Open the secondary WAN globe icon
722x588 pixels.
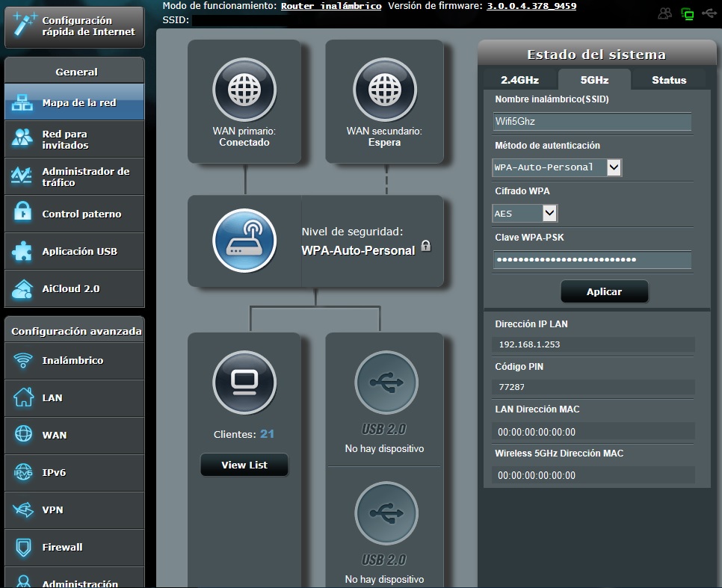pos(384,90)
